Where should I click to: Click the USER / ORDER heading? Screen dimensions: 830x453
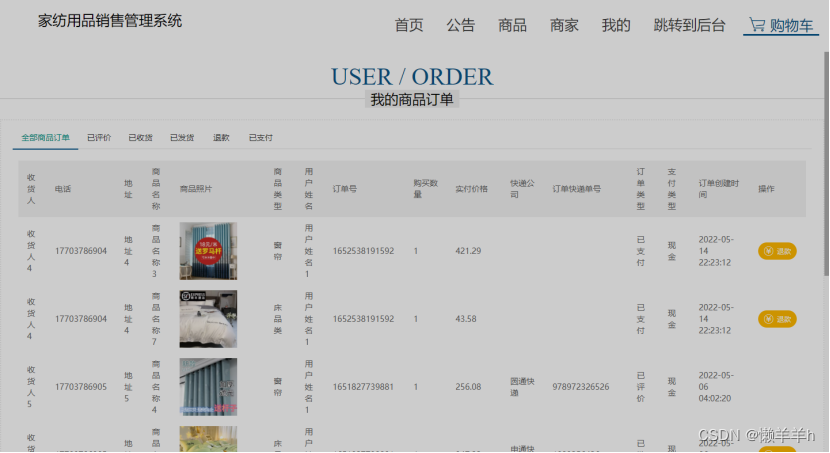click(x=412, y=77)
